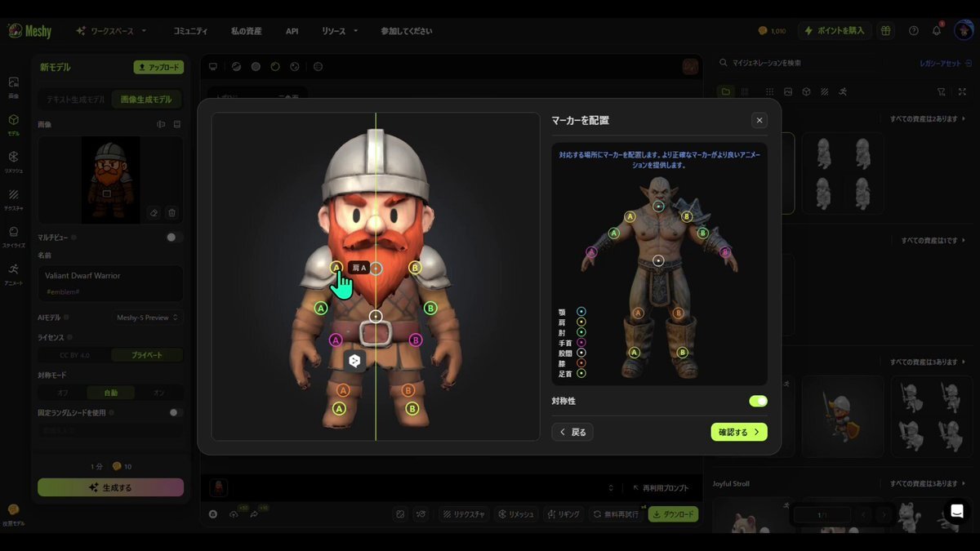Select the white groin marker above the belt buckle
The image size is (980, 551).
[x=376, y=316]
